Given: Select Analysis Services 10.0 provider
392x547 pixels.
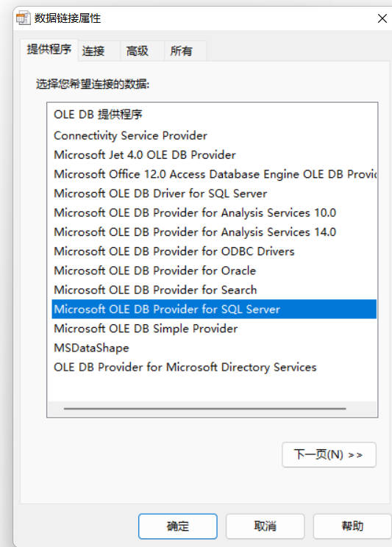Looking at the screenshot, I should 214,212.
